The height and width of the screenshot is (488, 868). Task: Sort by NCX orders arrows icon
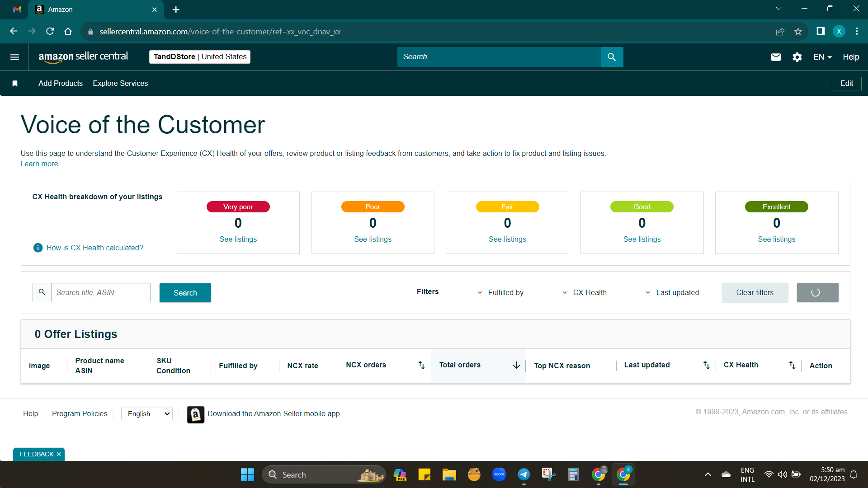pyautogui.click(x=421, y=365)
